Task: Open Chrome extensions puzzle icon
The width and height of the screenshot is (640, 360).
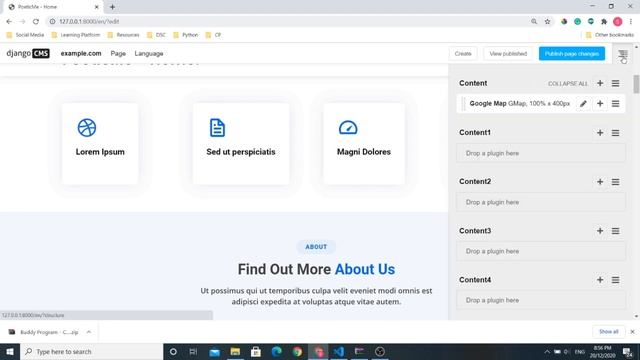Action: (604, 22)
